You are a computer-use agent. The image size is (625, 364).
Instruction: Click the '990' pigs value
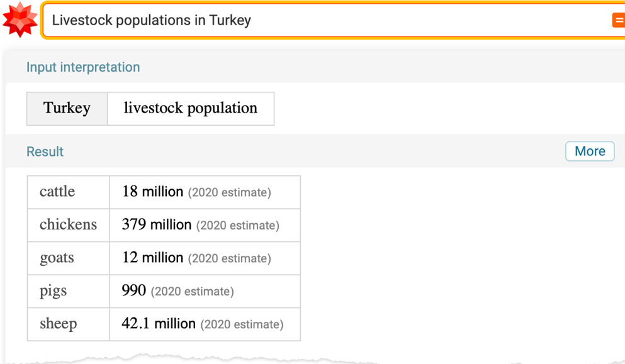coord(134,290)
